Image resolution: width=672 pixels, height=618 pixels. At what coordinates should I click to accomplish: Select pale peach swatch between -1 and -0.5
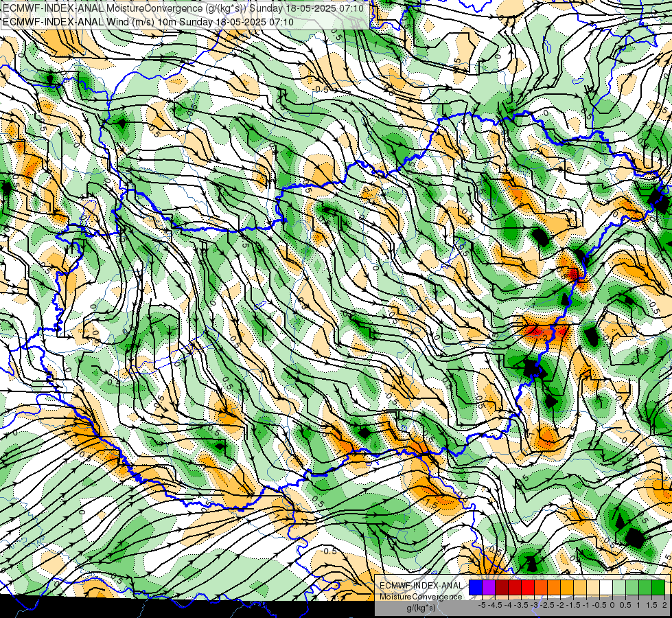tap(593, 588)
